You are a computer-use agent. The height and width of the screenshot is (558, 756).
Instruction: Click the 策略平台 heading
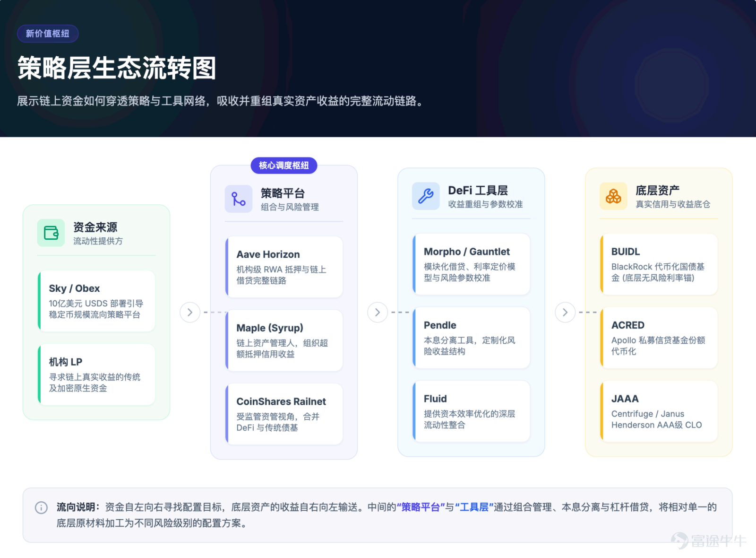(x=283, y=193)
